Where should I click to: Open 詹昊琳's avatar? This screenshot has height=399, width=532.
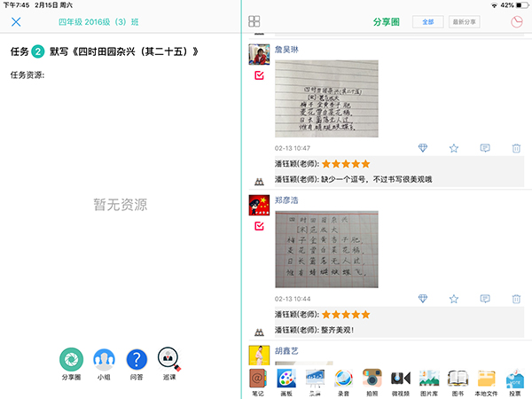pyautogui.click(x=259, y=54)
